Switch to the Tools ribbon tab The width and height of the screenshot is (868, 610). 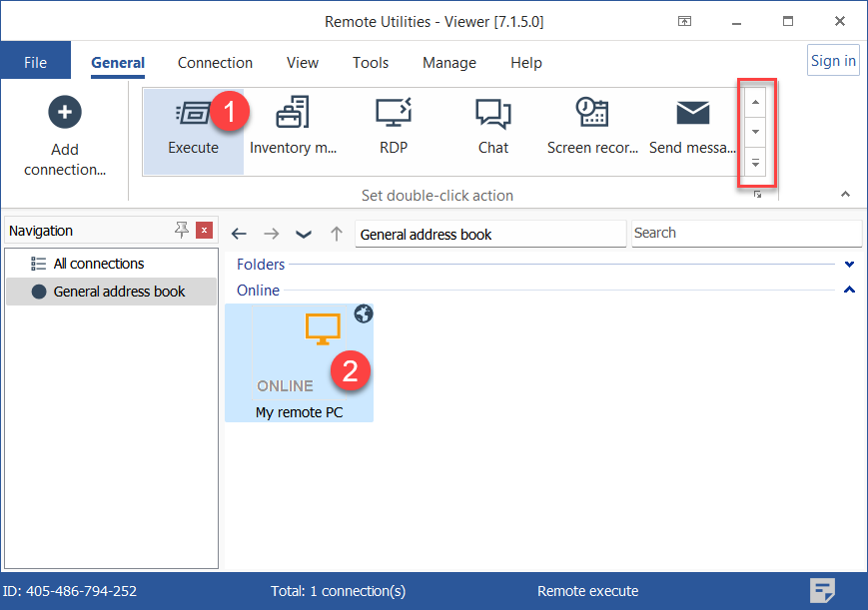pyautogui.click(x=370, y=62)
